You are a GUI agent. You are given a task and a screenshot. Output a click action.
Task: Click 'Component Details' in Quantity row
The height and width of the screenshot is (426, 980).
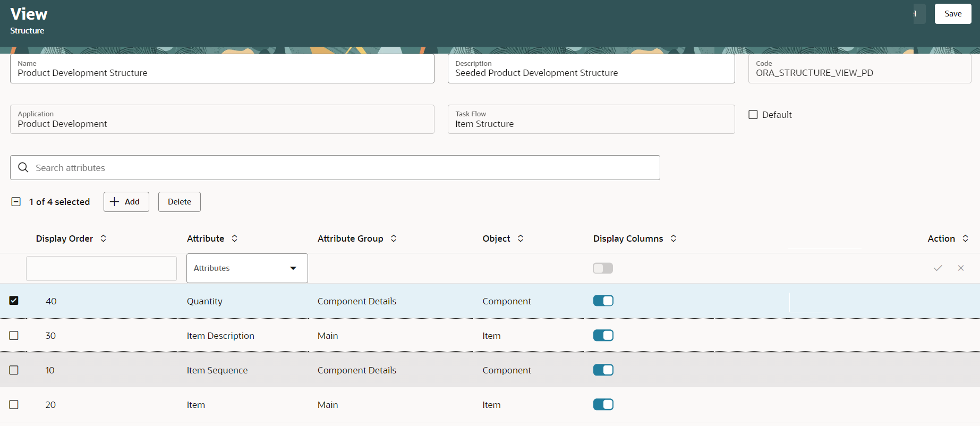coord(357,301)
